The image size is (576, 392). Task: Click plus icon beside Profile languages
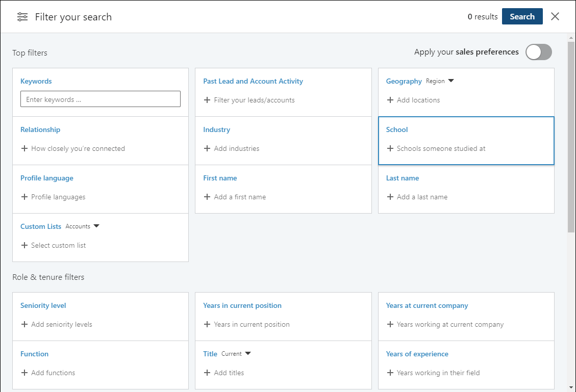coord(24,197)
